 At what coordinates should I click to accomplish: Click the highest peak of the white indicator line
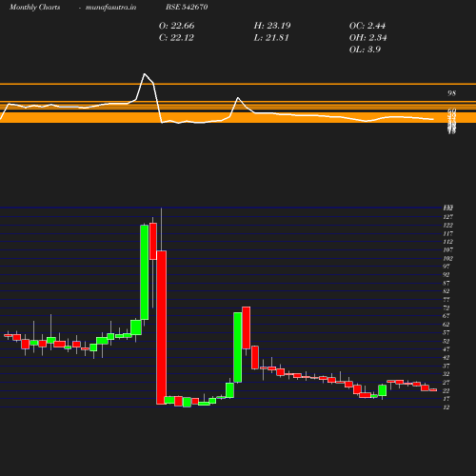click(x=145, y=74)
